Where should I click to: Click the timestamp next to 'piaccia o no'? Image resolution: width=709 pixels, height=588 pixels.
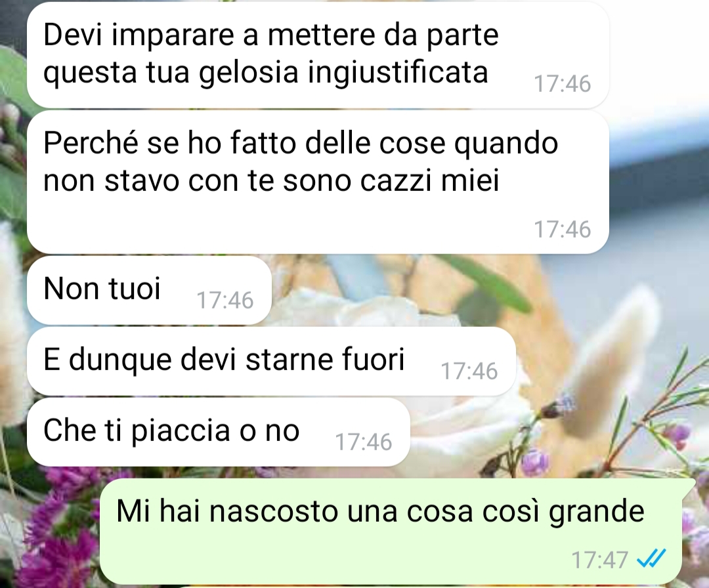364,442
